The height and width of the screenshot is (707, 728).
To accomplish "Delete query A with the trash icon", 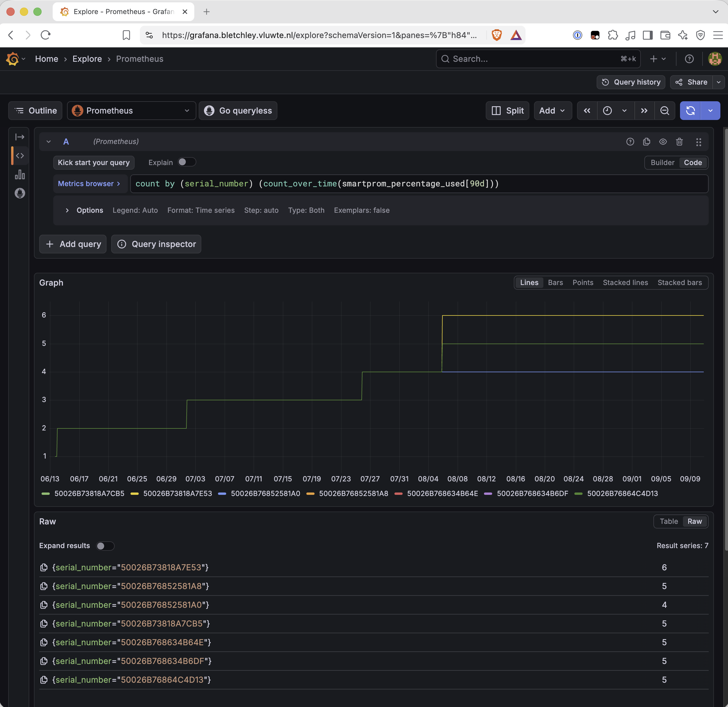I will [679, 142].
